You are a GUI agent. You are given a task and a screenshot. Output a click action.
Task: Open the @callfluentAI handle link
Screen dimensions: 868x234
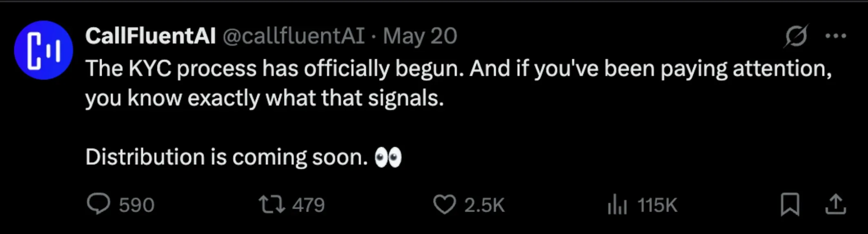click(x=294, y=36)
